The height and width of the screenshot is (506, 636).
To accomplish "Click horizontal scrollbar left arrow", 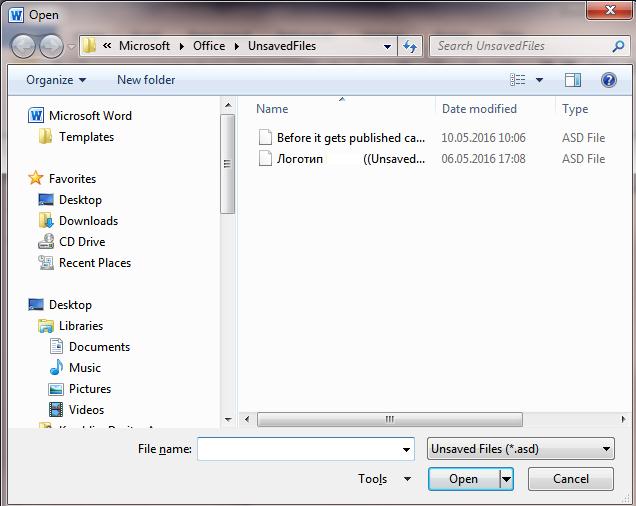I will tap(247, 419).
